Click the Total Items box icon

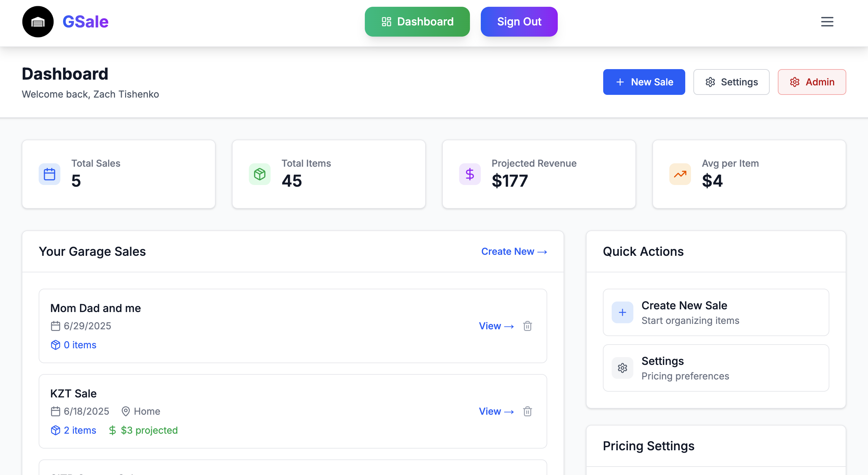pyautogui.click(x=260, y=174)
